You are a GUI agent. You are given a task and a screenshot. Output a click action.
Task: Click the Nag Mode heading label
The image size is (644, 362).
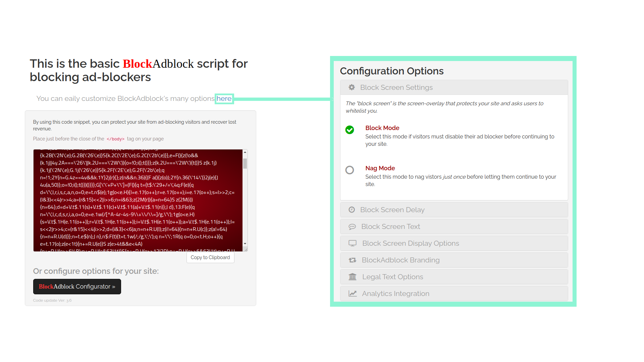pyautogui.click(x=380, y=168)
